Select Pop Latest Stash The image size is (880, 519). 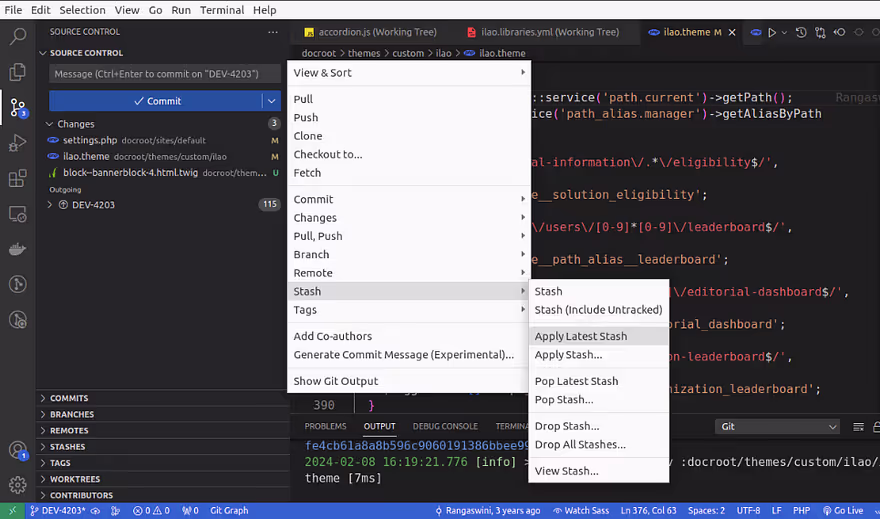(598, 381)
